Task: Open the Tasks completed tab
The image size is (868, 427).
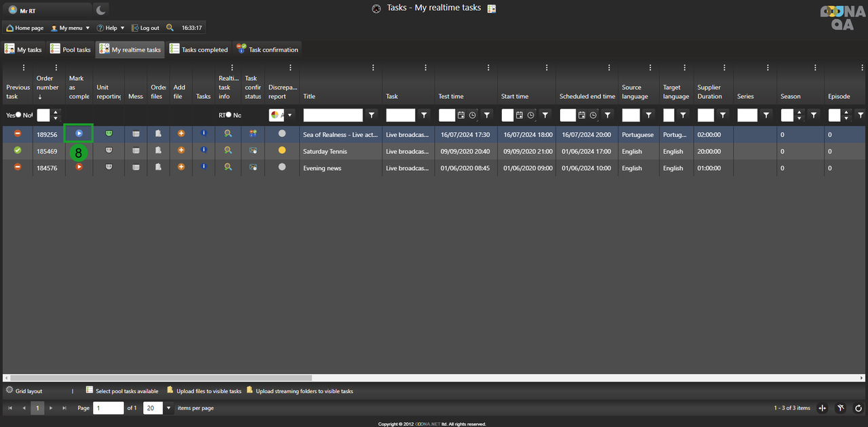Action: point(199,49)
